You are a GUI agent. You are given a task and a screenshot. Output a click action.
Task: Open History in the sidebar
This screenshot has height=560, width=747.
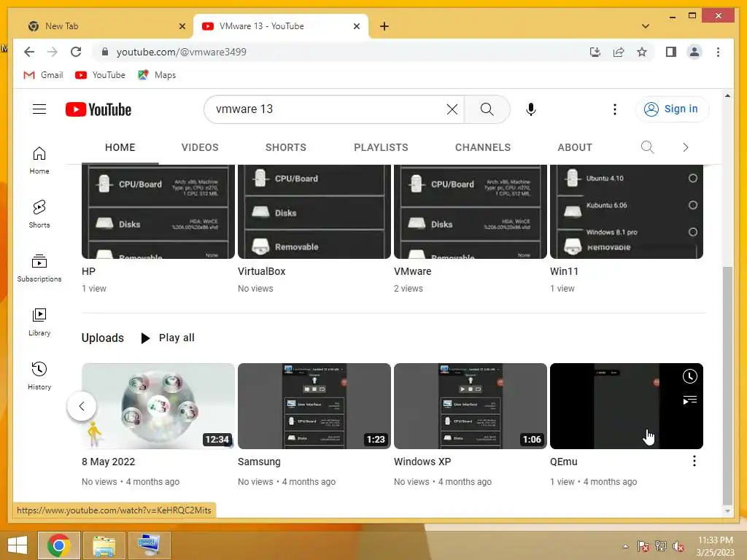coord(39,376)
